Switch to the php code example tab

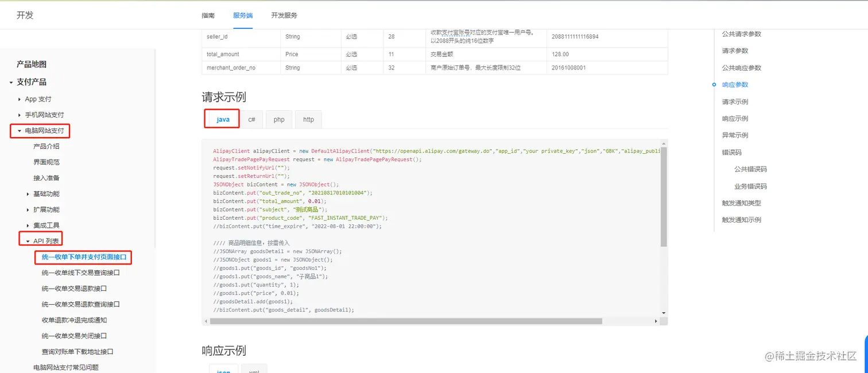click(279, 119)
